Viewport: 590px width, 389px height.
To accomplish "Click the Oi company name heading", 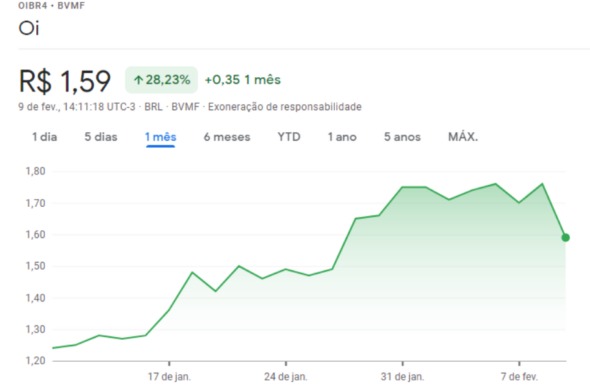I will click(29, 28).
